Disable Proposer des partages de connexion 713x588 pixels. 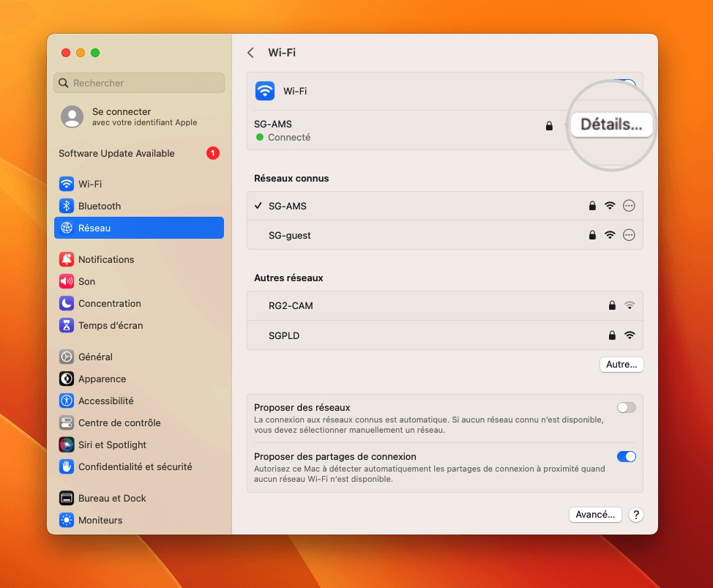626,457
